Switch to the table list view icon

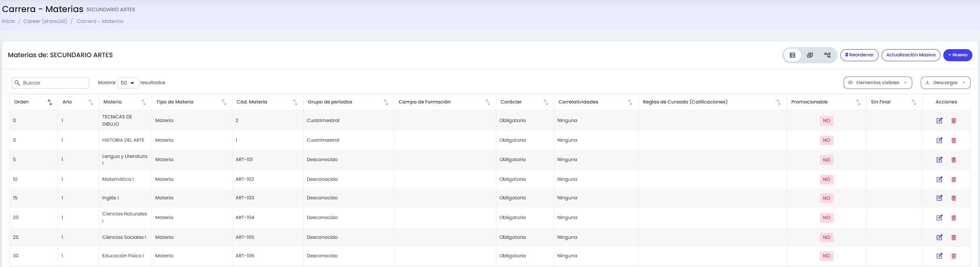pyautogui.click(x=792, y=55)
